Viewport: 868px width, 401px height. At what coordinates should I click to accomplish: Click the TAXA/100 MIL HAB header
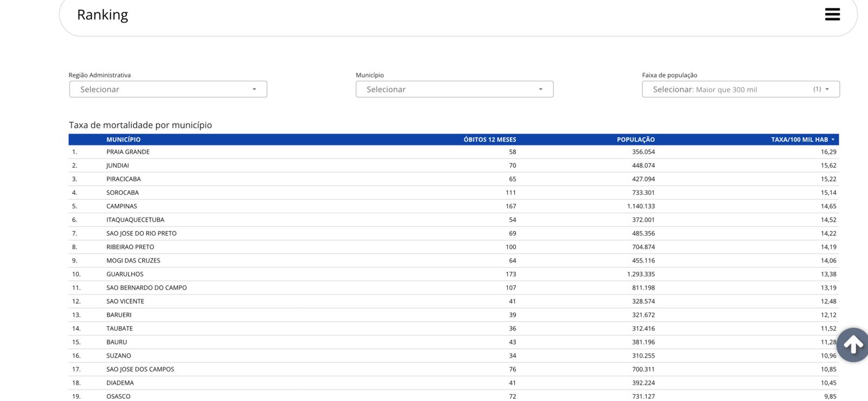coord(800,139)
